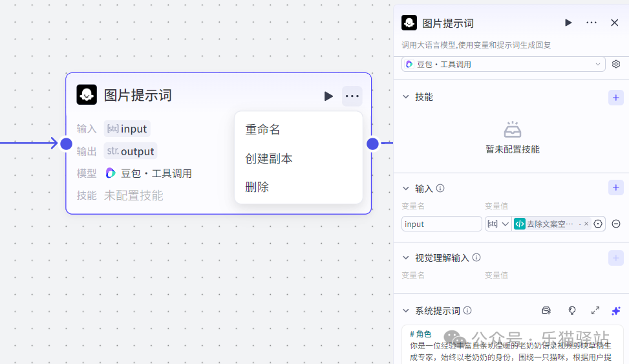Select 重命名 from the context menu
Screen dimensions: 629x364
click(x=262, y=129)
